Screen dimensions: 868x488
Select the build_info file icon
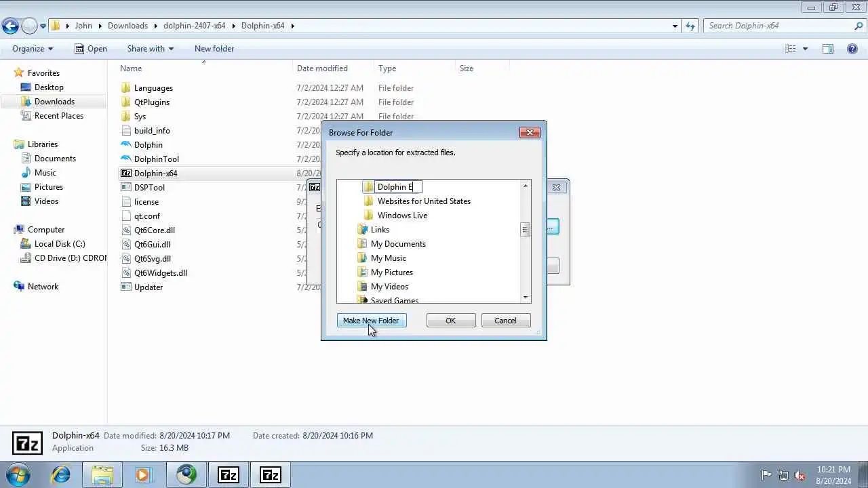coord(126,131)
